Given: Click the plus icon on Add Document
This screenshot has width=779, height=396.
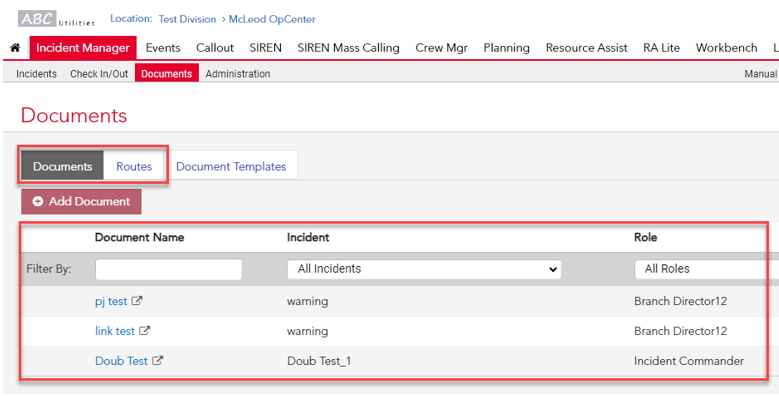Looking at the screenshot, I should click(38, 201).
